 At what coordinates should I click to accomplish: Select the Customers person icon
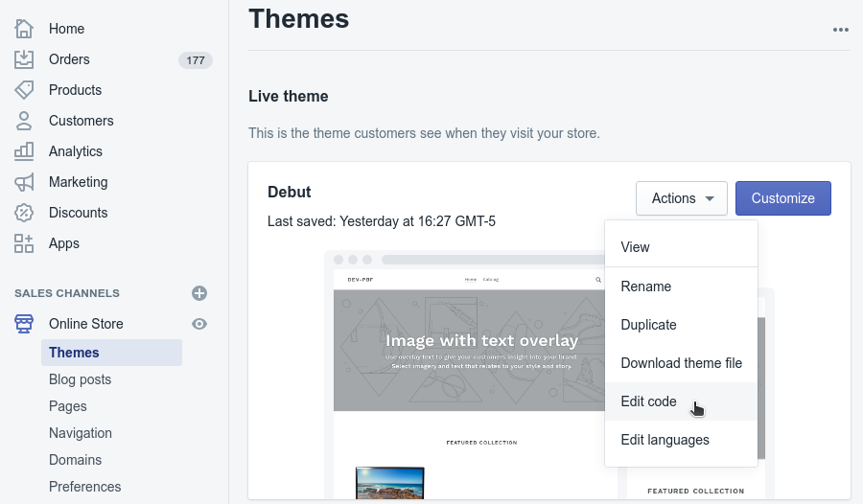coord(24,121)
